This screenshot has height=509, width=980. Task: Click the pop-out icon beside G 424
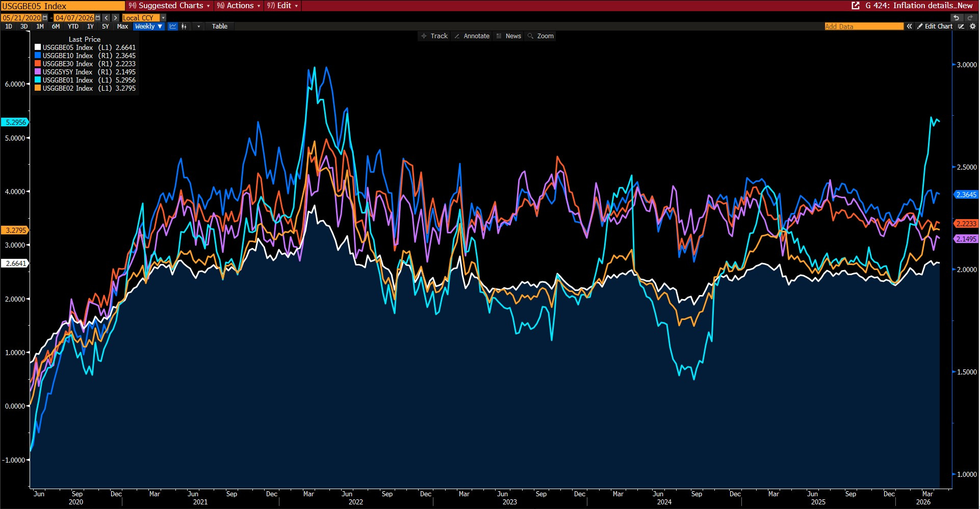pos(856,6)
